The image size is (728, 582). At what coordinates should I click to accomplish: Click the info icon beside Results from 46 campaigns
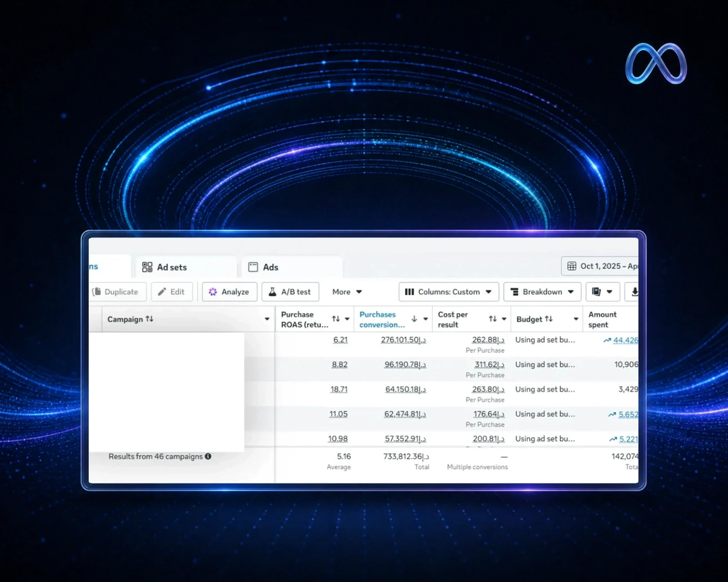(208, 456)
